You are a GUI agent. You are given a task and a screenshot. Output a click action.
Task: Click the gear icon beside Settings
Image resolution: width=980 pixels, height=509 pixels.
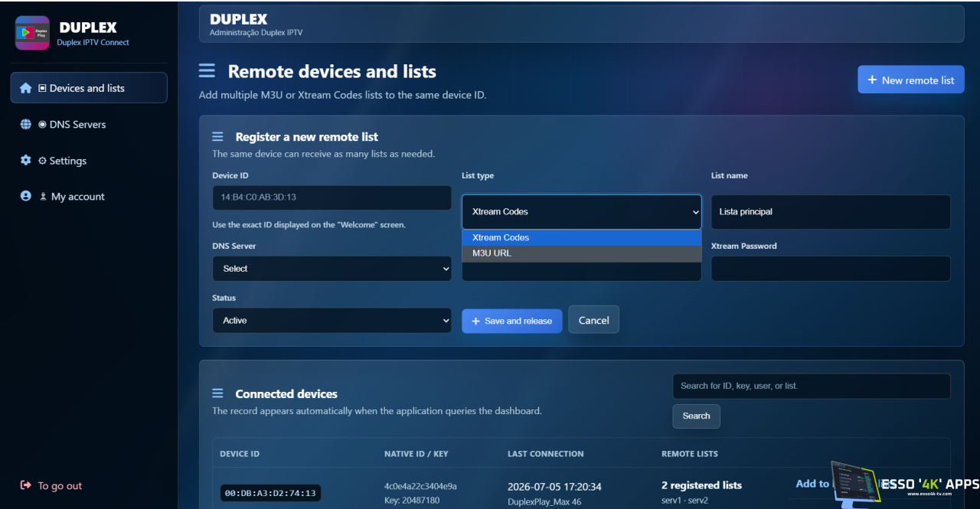[x=26, y=160]
